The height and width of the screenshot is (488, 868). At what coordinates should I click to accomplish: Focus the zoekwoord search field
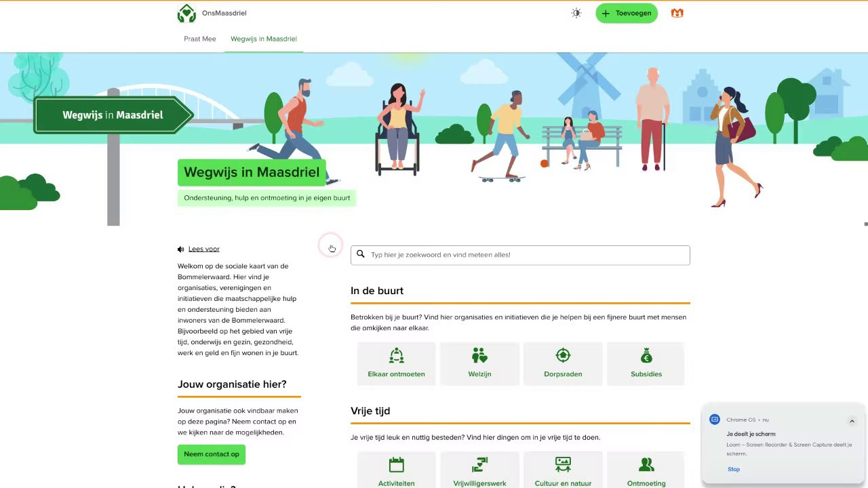(520, 255)
